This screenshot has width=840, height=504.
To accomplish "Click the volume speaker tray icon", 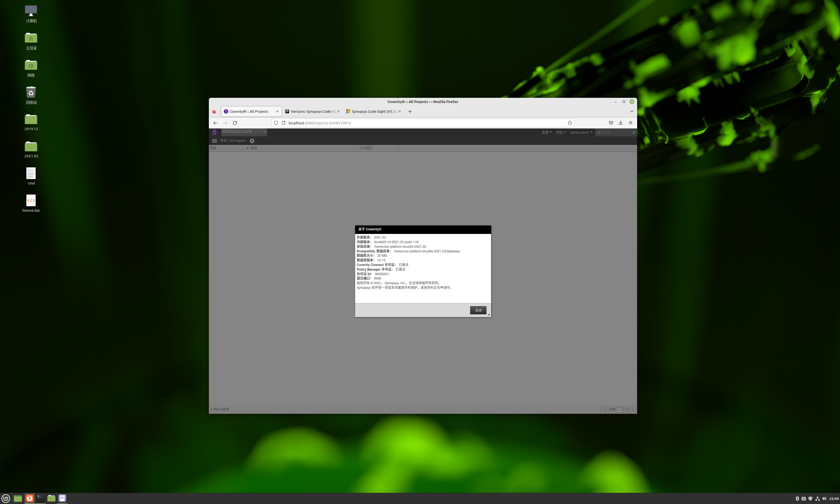I will 824,499.
